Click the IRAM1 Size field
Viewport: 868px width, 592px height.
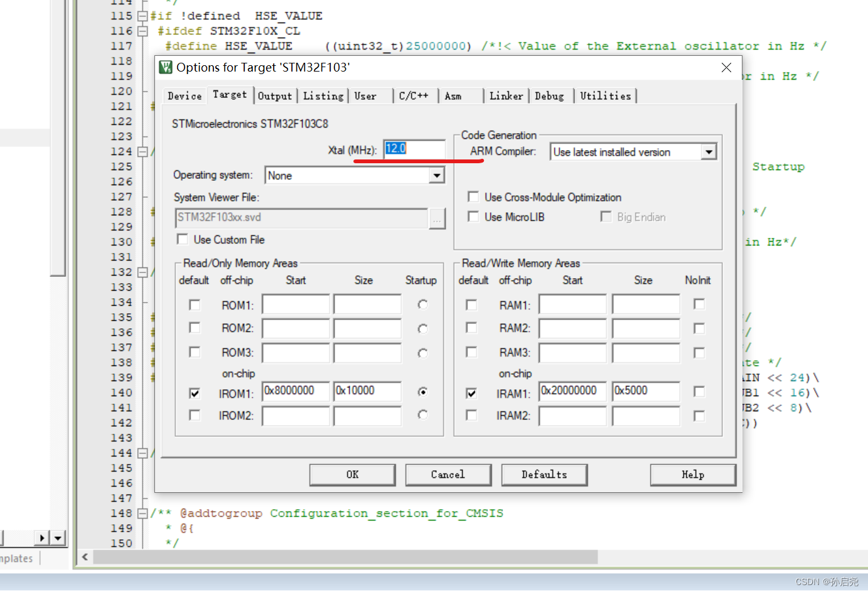pos(646,391)
